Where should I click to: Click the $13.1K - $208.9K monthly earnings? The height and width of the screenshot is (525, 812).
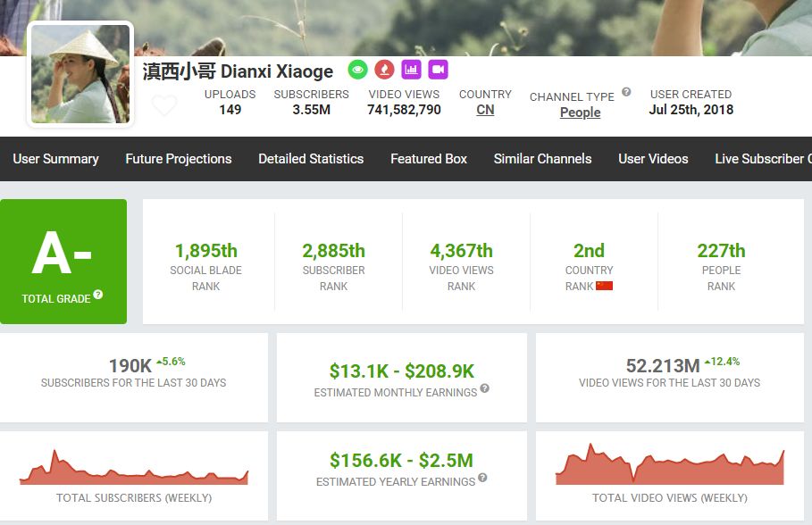pos(402,371)
